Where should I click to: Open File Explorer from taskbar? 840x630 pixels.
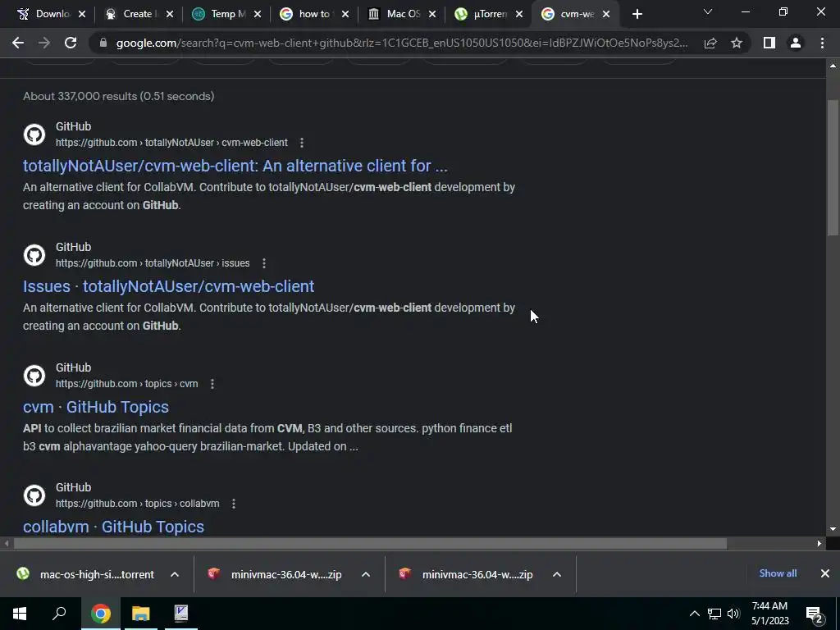point(141,614)
